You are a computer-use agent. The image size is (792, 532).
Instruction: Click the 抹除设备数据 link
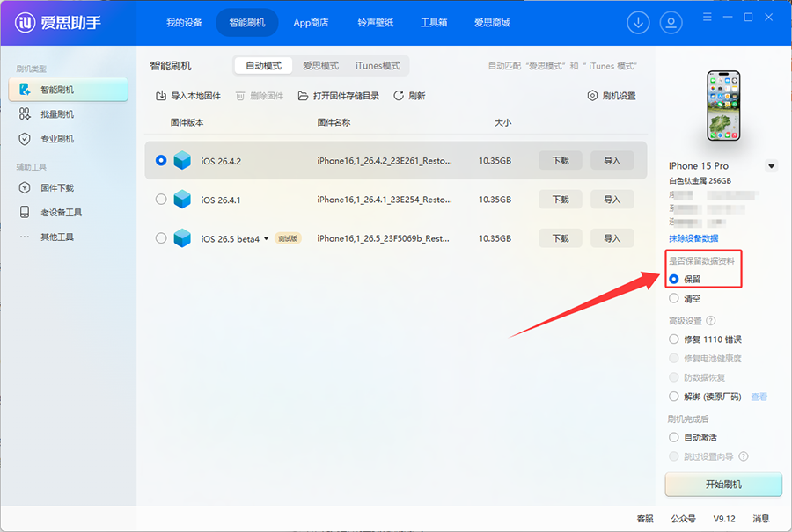[693, 238]
